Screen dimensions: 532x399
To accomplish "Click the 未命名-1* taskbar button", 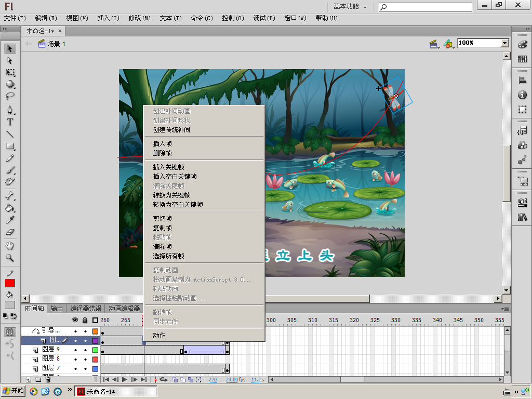I will coord(116,392).
